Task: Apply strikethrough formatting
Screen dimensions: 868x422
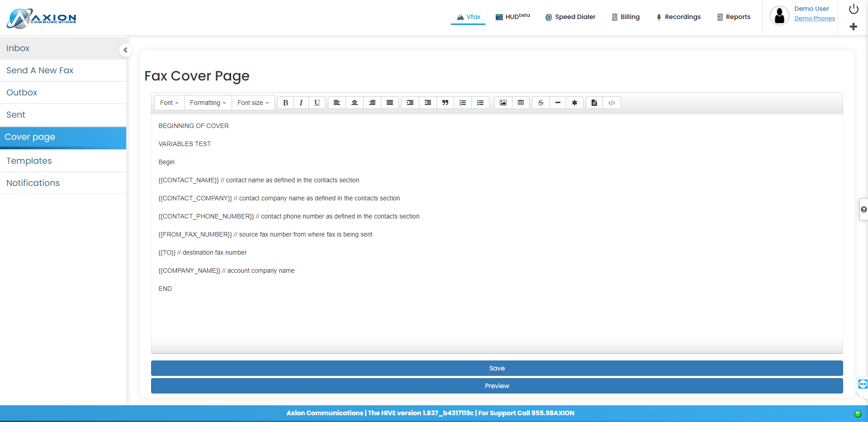Action: pyautogui.click(x=541, y=103)
